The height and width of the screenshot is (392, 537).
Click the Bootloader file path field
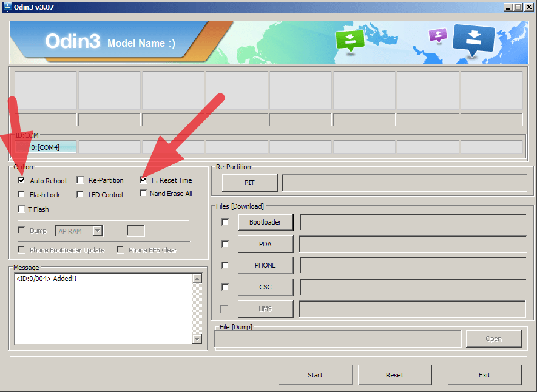click(413, 222)
